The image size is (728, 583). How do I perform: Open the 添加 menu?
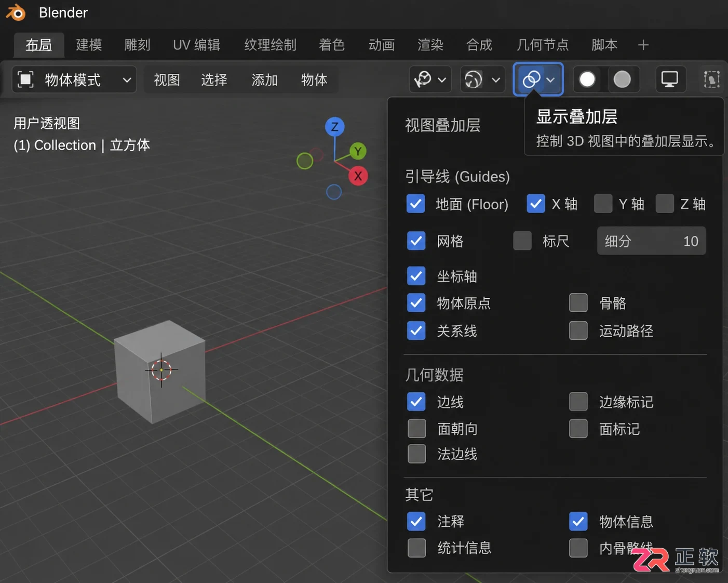pos(264,79)
